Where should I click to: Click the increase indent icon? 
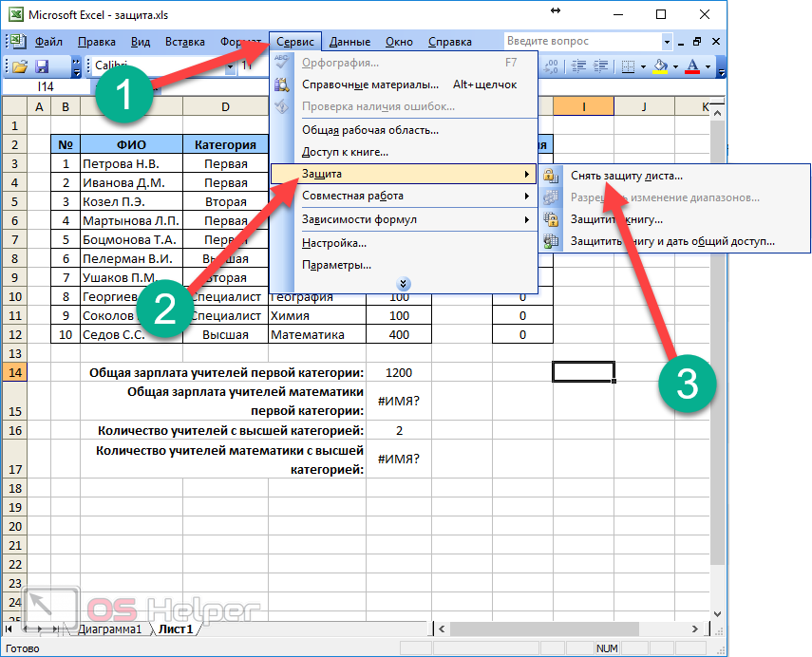click(601, 66)
